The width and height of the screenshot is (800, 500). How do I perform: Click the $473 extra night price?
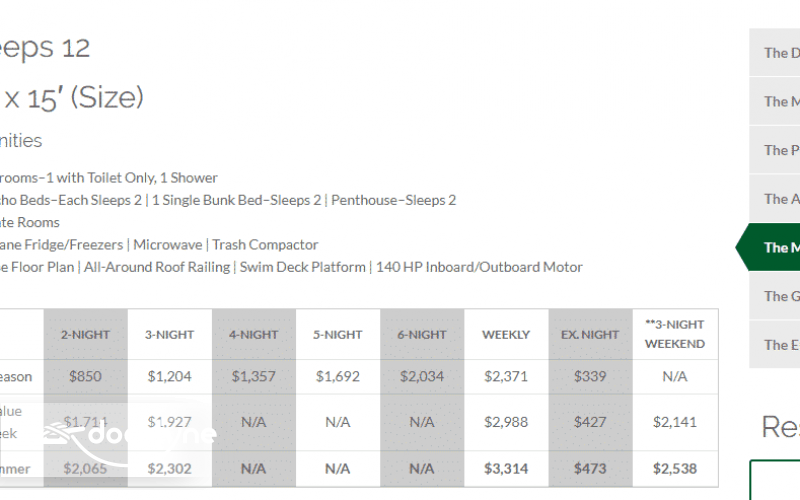point(590,468)
